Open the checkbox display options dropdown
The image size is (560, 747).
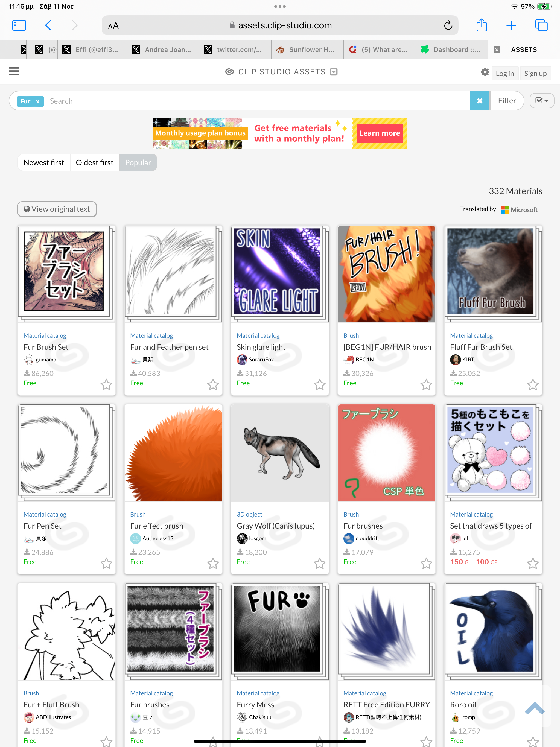pos(541,101)
